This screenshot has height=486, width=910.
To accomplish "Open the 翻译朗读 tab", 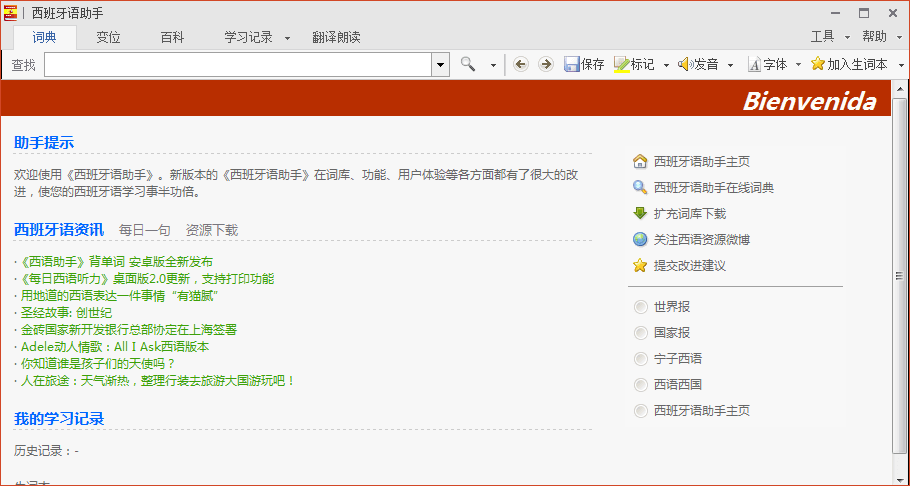I will (336, 37).
